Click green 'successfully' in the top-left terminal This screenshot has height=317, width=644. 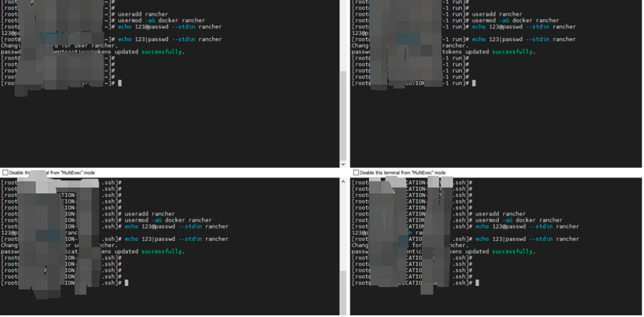point(162,52)
